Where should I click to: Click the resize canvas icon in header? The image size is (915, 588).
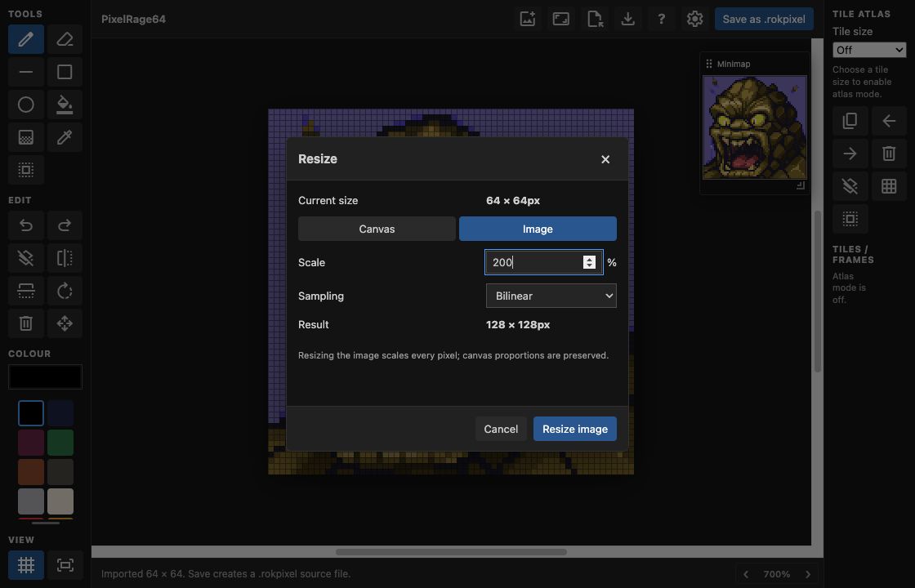[x=560, y=19]
